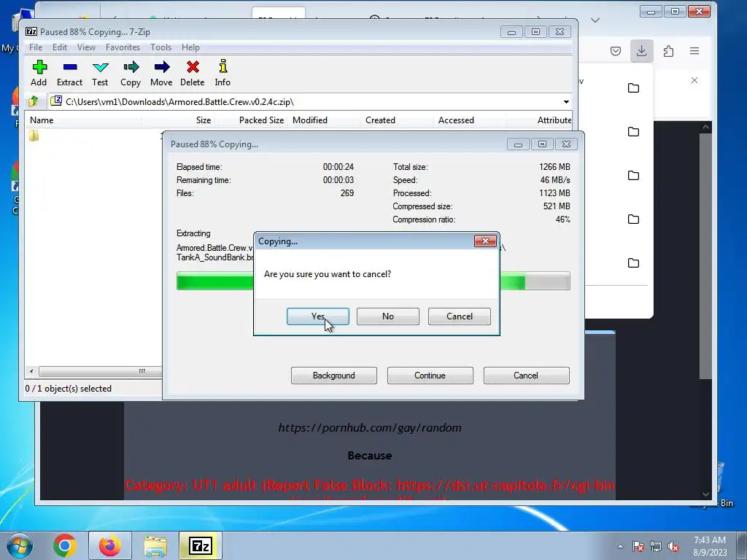
Task: Click the Background button in progress window
Action: pos(334,376)
